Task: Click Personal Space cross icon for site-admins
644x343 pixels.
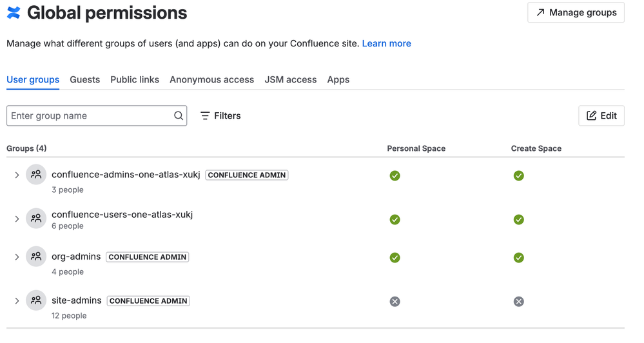Action: [x=395, y=302]
